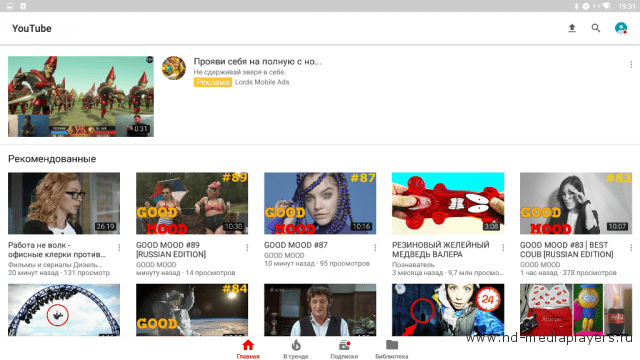This screenshot has height=360, width=640.
Task: Play the GOOD MOOD #83 thumbnail
Action: tap(576, 203)
